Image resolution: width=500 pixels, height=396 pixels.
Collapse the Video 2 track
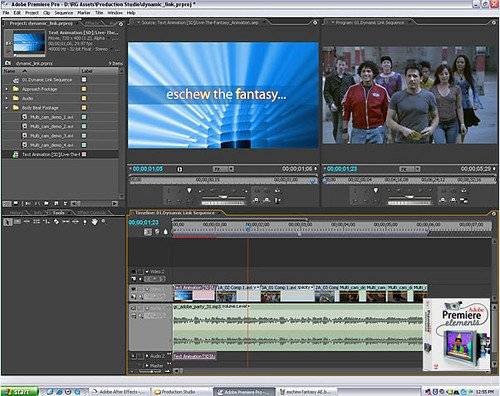147,272
